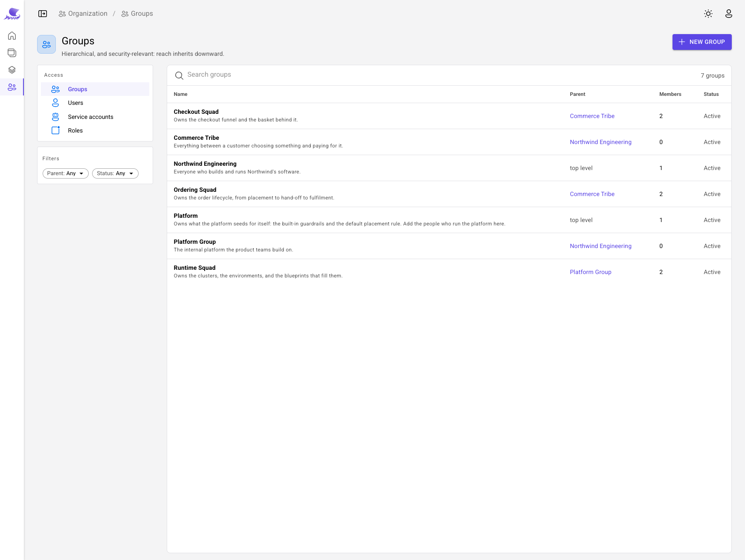Image resolution: width=745 pixels, height=560 pixels.
Task: Open the Checkout Squad group row
Action: click(x=449, y=116)
